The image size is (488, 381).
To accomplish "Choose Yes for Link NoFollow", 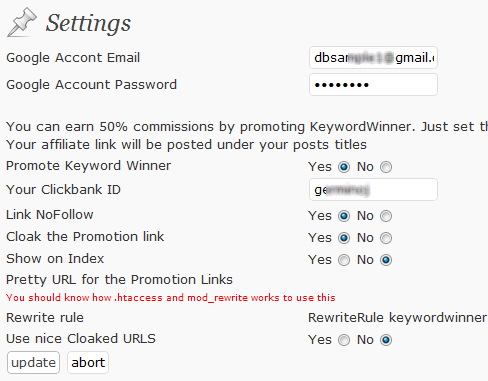I will (344, 216).
